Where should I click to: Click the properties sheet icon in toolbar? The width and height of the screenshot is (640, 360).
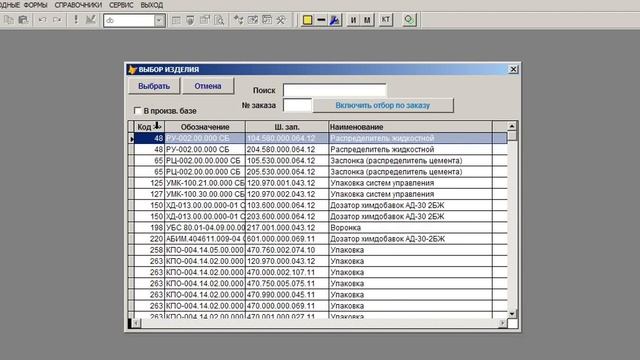204,20
